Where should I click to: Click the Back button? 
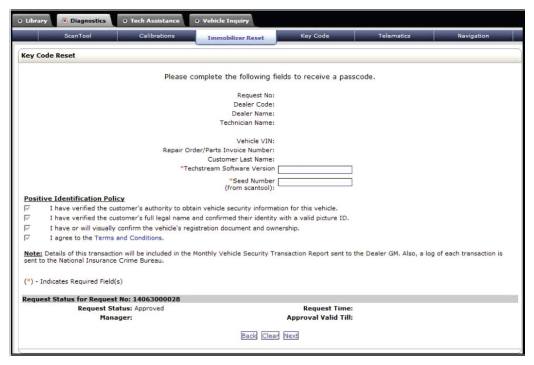coord(249,336)
